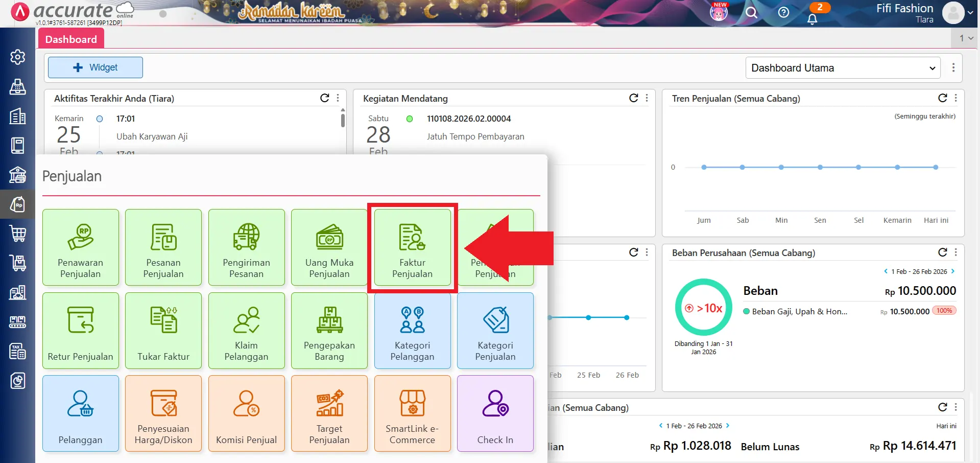
Task: Go to next period in Beban Perusahaan
Action: pyautogui.click(x=953, y=271)
